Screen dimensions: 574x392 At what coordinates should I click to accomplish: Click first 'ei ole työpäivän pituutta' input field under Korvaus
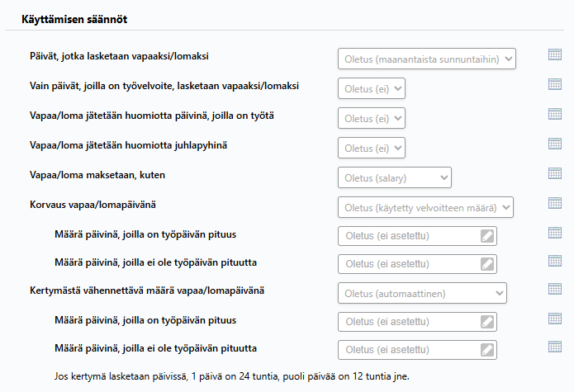(417, 264)
